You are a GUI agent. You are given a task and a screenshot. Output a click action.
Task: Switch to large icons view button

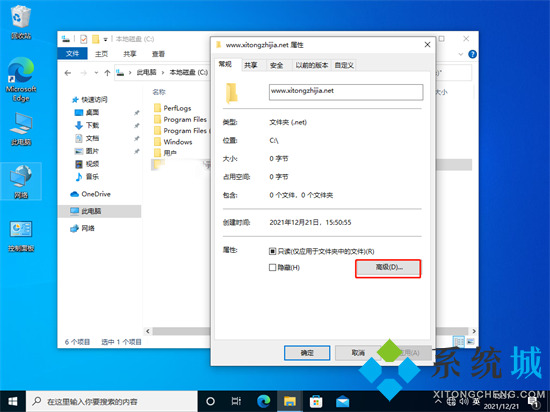point(471,341)
